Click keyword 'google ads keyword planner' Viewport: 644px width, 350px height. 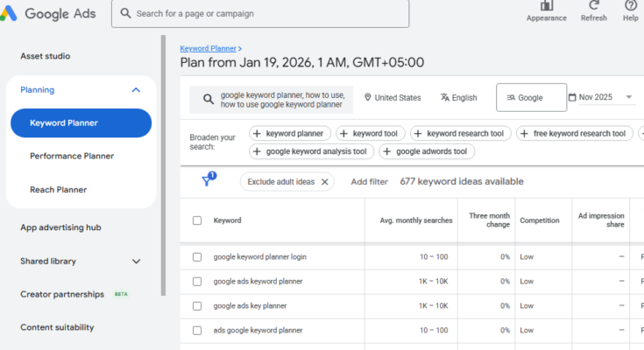pos(258,282)
